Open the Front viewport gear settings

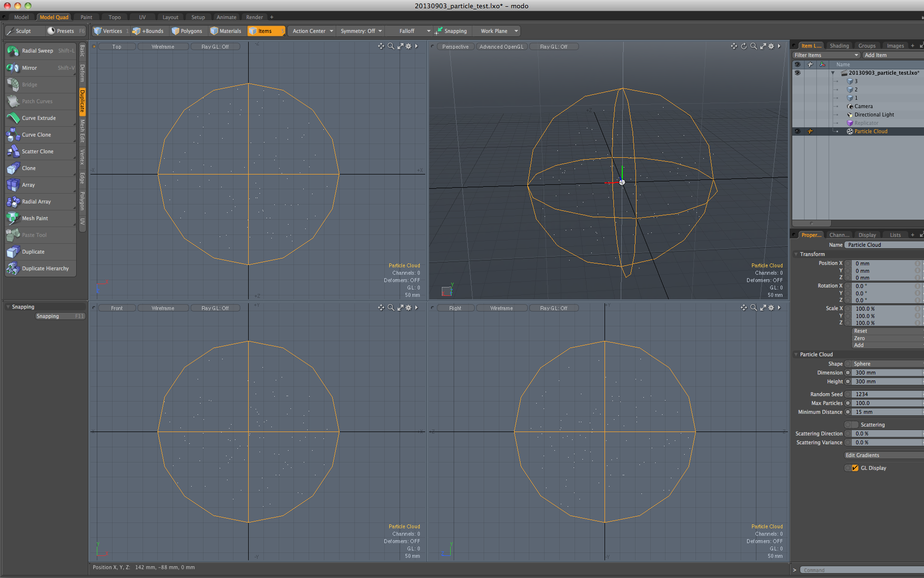point(408,308)
